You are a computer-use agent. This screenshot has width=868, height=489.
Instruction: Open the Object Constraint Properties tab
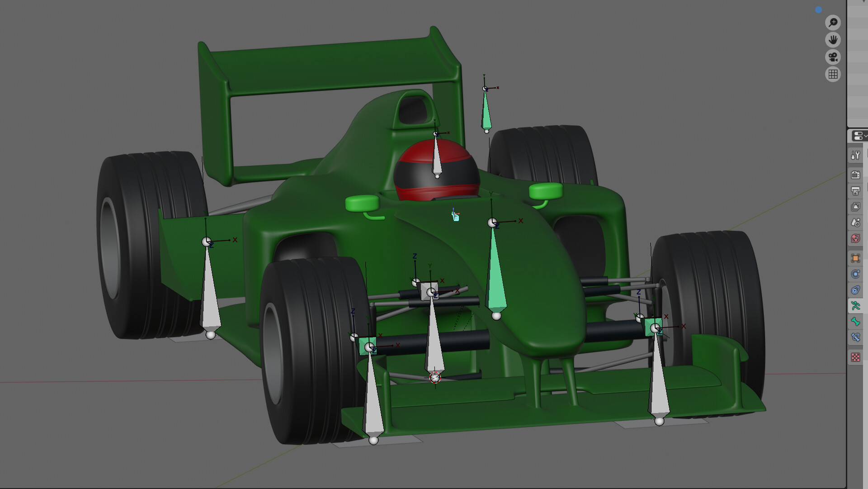(x=856, y=274)
